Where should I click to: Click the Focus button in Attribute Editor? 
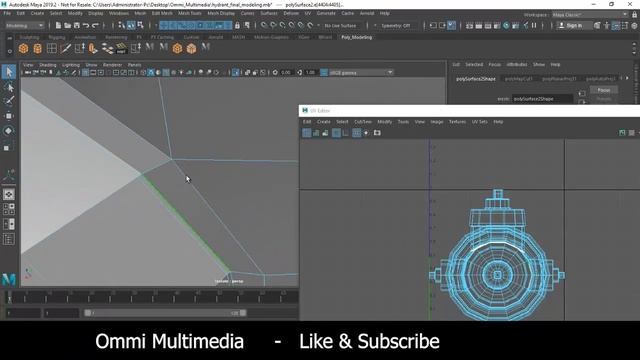(604, 90)
